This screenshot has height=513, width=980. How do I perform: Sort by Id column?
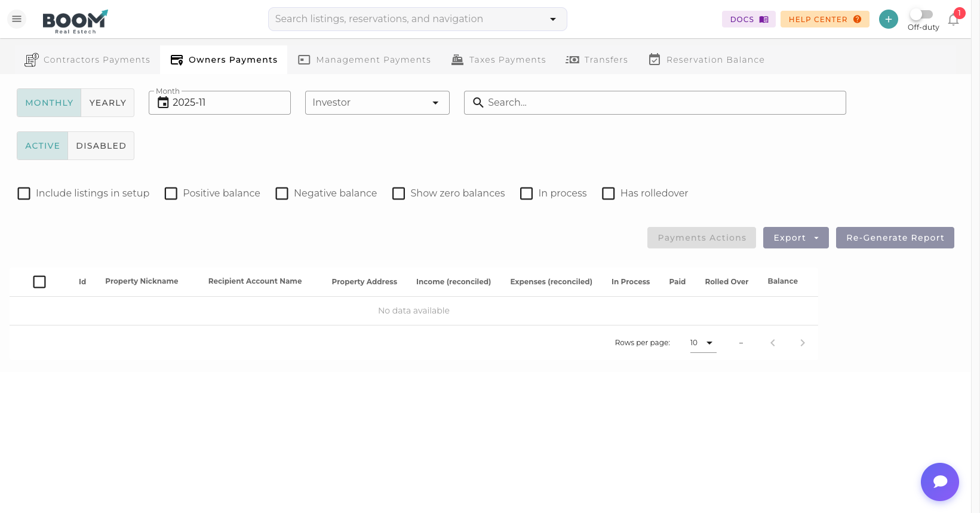coord(82,282)
